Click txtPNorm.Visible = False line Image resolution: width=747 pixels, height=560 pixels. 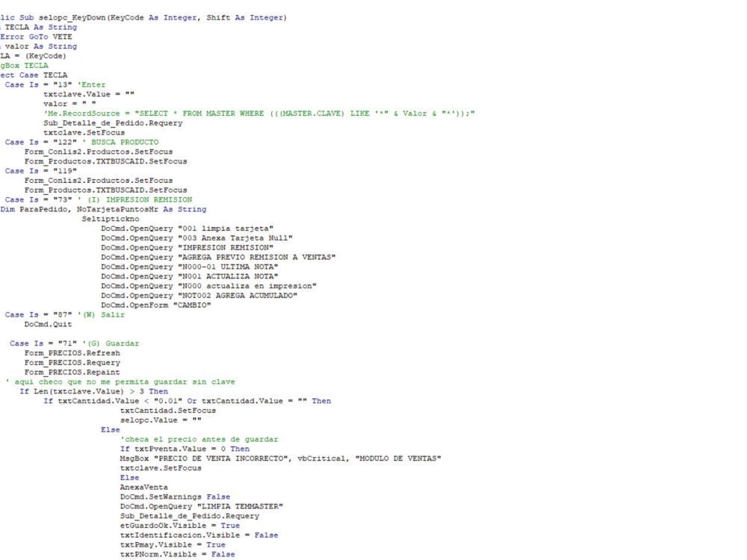click(x=178, y=554)
